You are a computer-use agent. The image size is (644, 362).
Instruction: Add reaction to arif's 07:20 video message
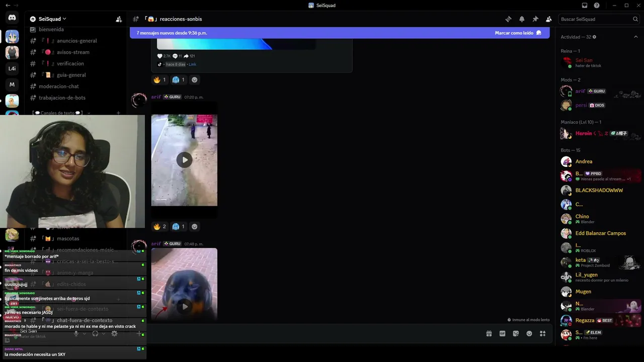click(x=195, y=227)
